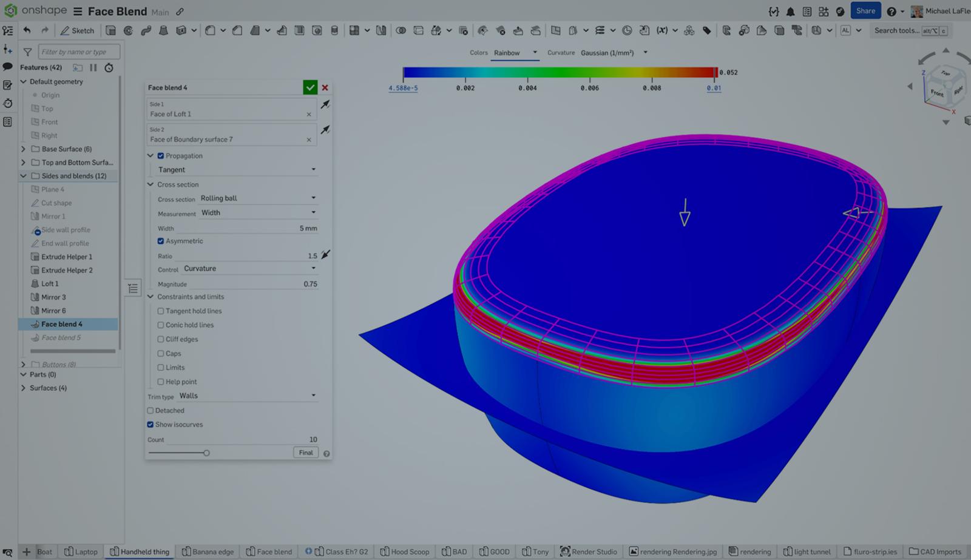
Task: Switch to the Render Studio tab
Action: [x=589, y=552]
